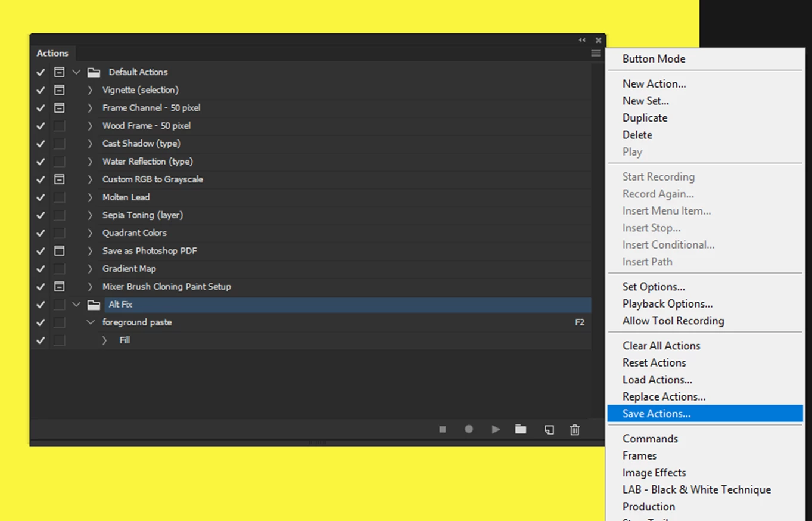Toggle dialog icon for Vignette (selection)
812x521 pixels.
tap(59, 90)
